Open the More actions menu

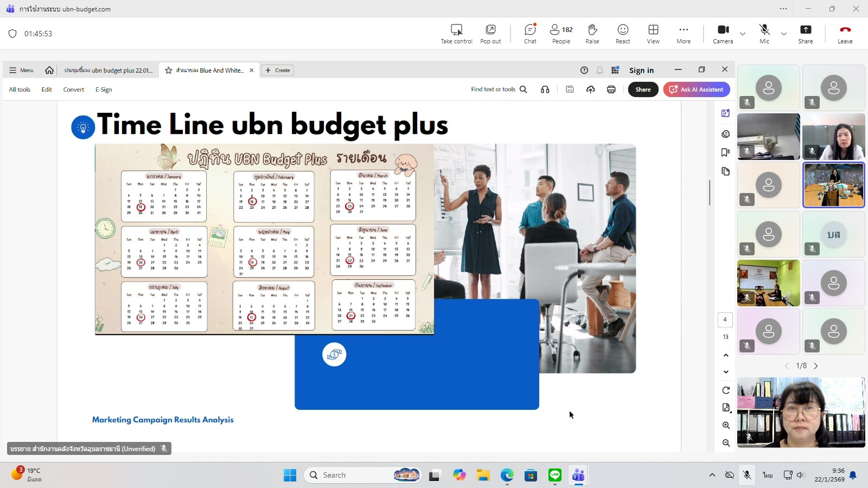(x=683, y=34)
